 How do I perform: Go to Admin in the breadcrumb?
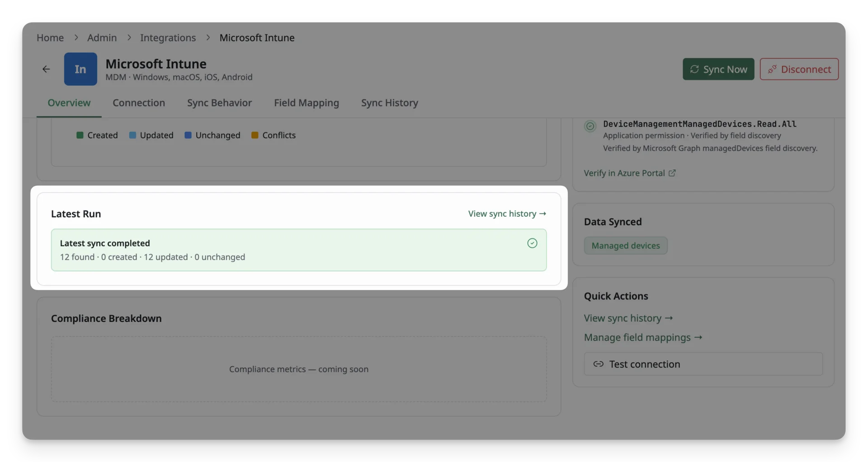[102, 37]
